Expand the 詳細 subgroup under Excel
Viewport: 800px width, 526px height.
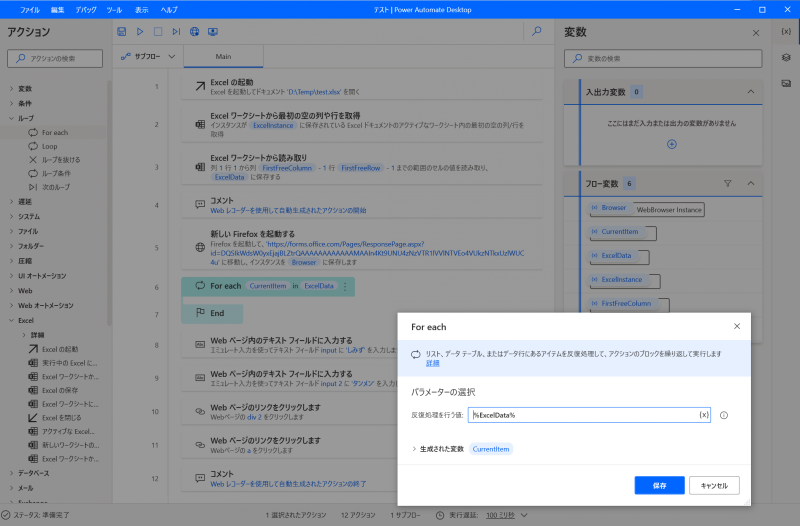click(x=23, y=335)
